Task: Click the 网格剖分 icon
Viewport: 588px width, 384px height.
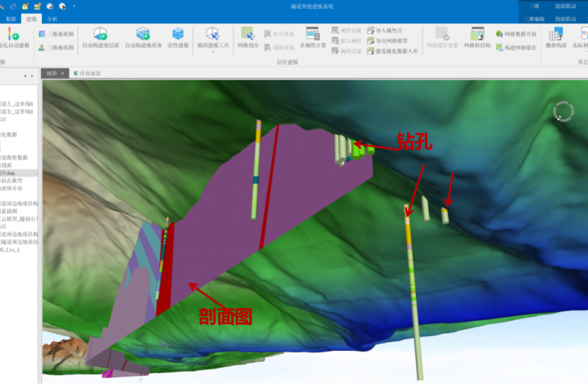Action: click(x=247, y=37)
